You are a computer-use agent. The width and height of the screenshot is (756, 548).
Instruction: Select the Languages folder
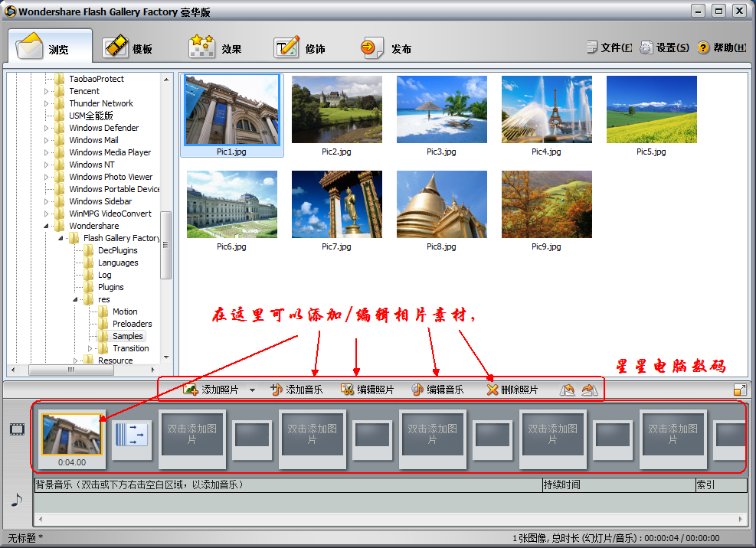coord(118,263)
